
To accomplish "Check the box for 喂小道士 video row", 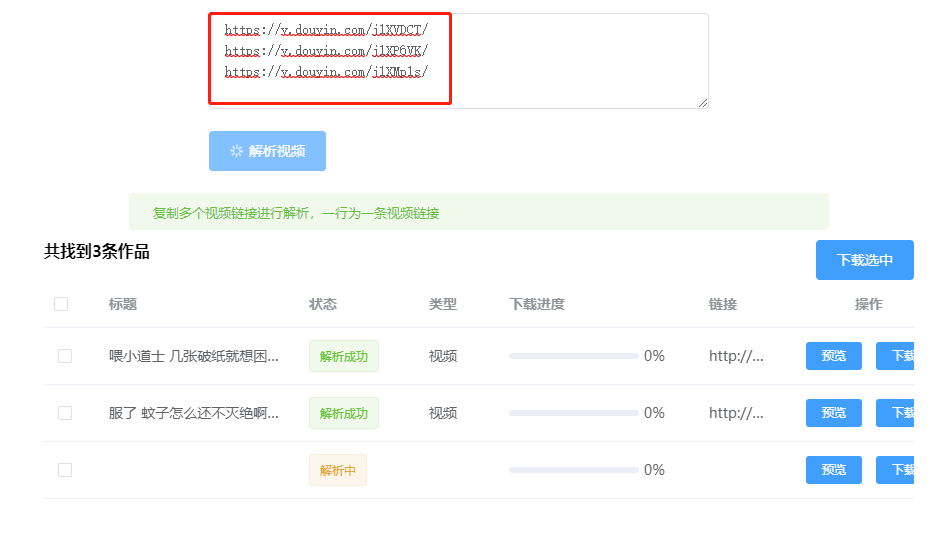I will pos(65,356).
